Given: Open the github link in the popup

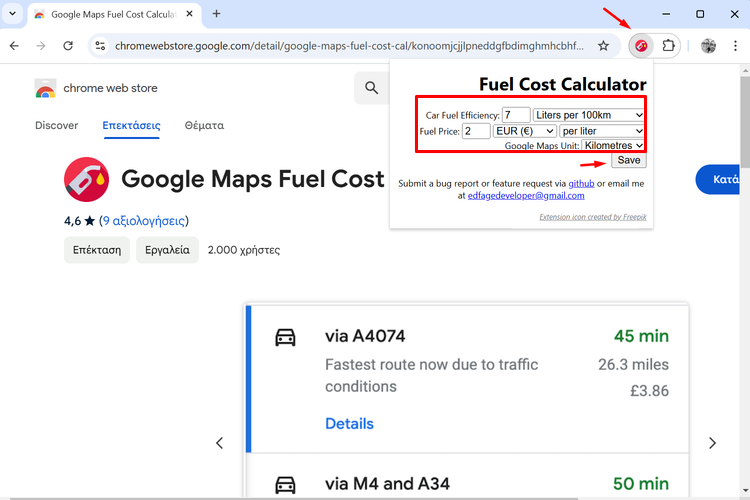Looking at the screenshot, I should point(581,183).
